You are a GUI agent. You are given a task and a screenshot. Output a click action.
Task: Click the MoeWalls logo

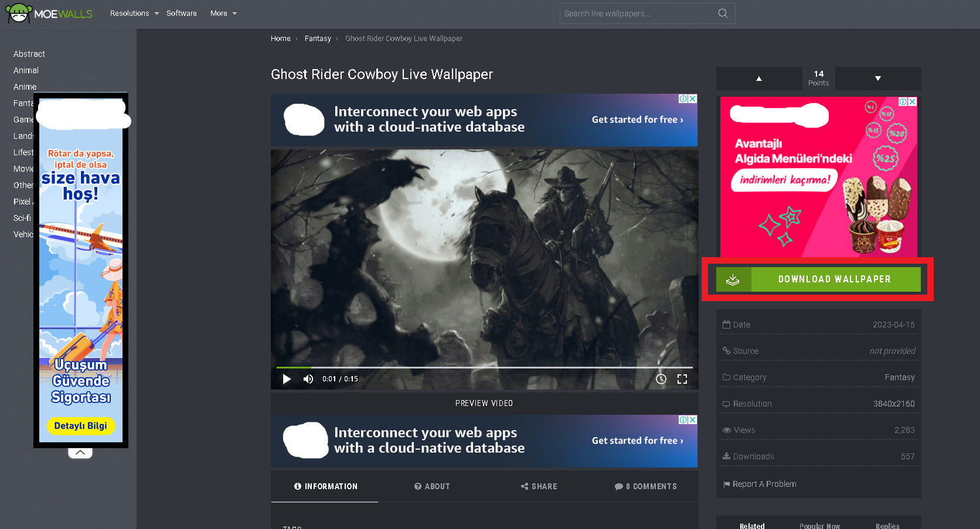pyautogui.click(x=49, y=13)
